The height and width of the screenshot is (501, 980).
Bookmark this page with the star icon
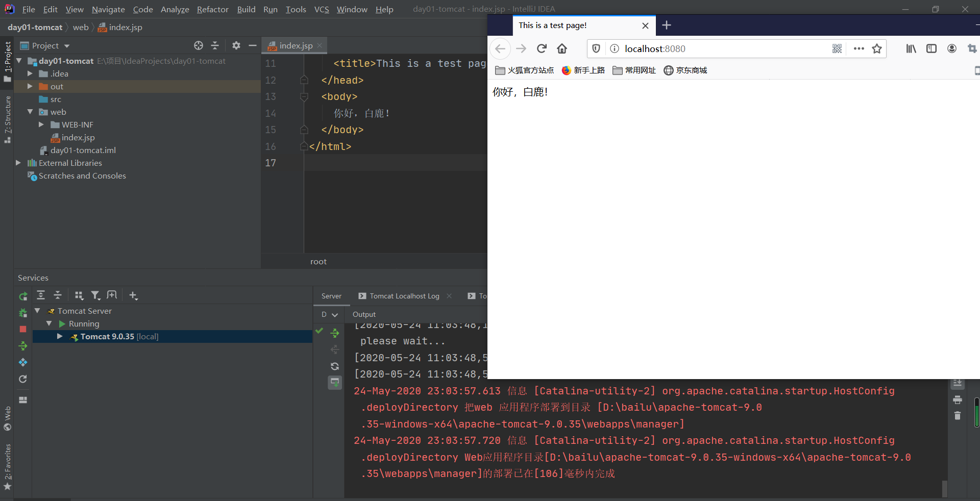[x=877, y=48]
